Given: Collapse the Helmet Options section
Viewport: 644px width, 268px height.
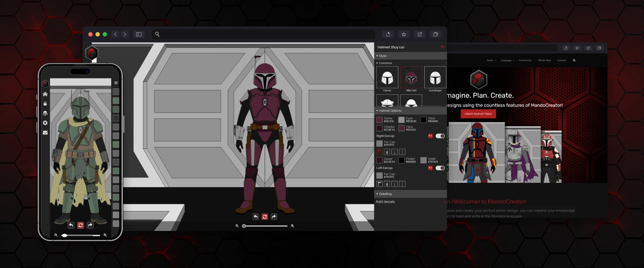Looking at the screenshot, I should [x=411, y=111].
